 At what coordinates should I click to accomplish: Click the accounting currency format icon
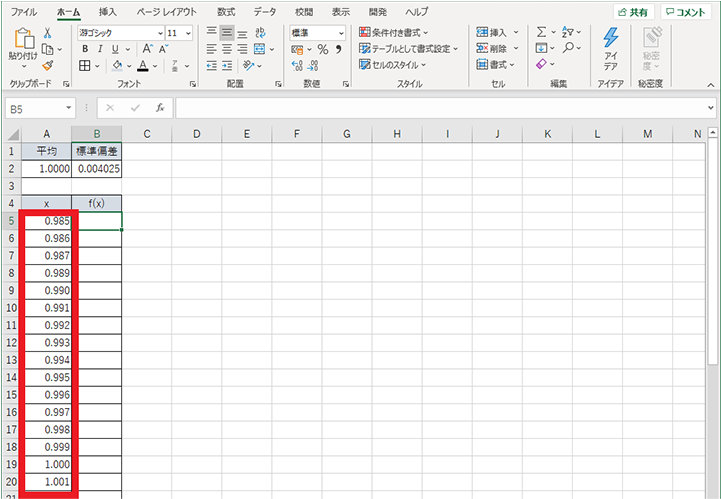point(298,49)
